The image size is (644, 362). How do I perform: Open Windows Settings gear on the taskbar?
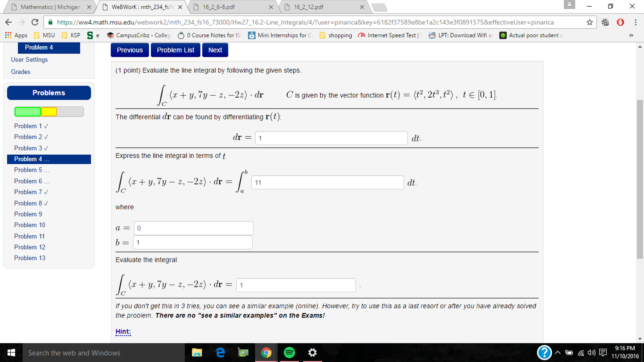312,353
